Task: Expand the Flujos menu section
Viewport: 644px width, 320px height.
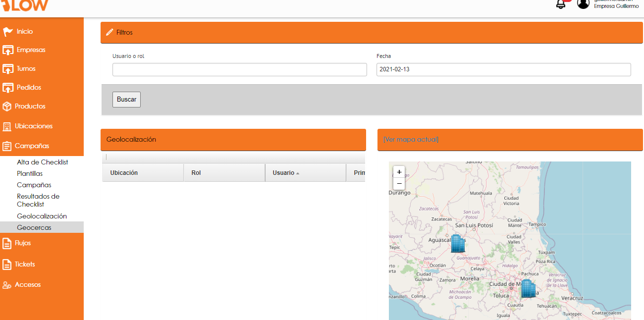Action: click(23, 243)
